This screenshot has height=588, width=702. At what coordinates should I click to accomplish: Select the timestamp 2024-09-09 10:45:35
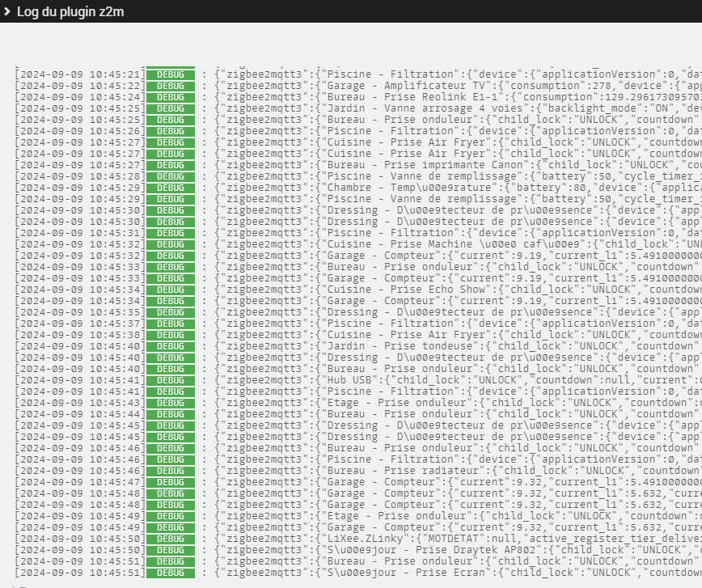point(81,312)
